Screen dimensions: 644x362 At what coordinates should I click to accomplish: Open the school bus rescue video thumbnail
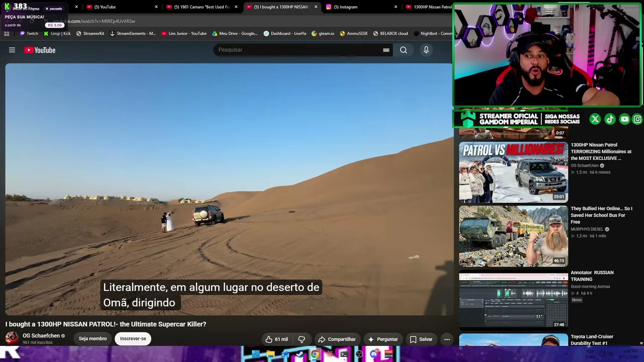(x=513, y=236)
